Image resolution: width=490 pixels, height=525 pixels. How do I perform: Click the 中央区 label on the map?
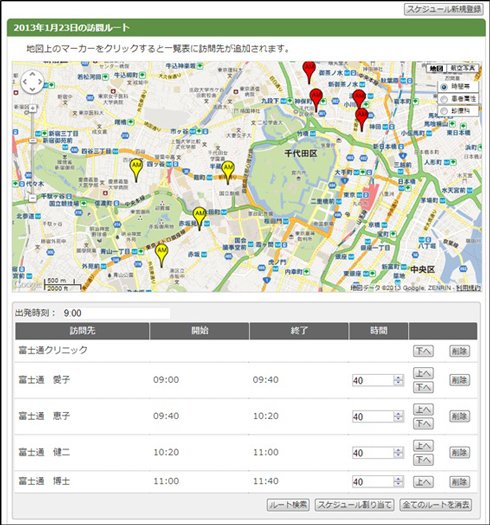tap(422, 270)
